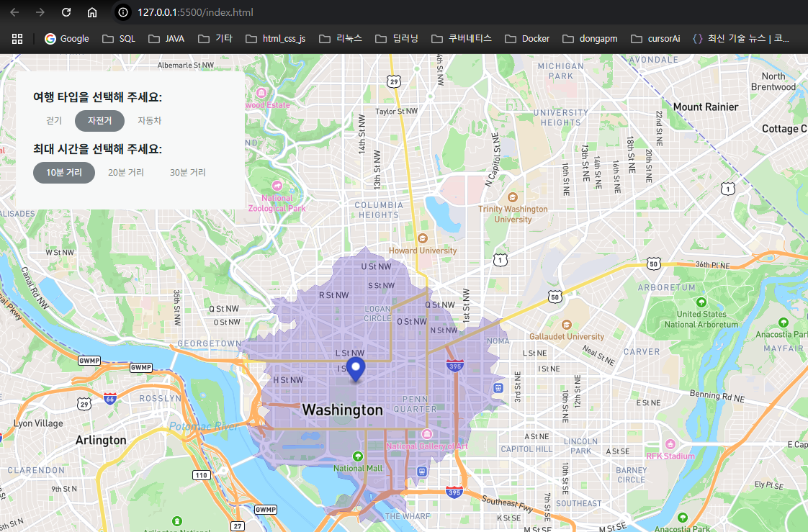808x532 pixels.
Task: Choose 10분 거리 maximum time
Action: 64,173
